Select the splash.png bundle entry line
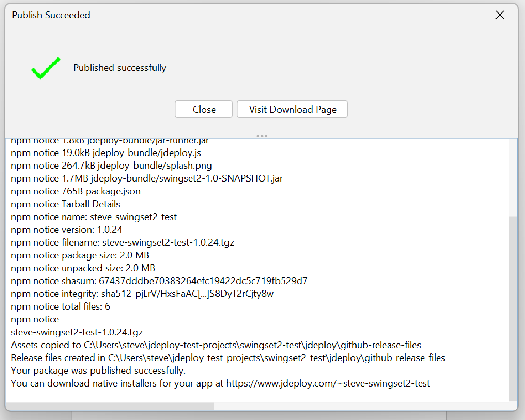 pos(111,165)
